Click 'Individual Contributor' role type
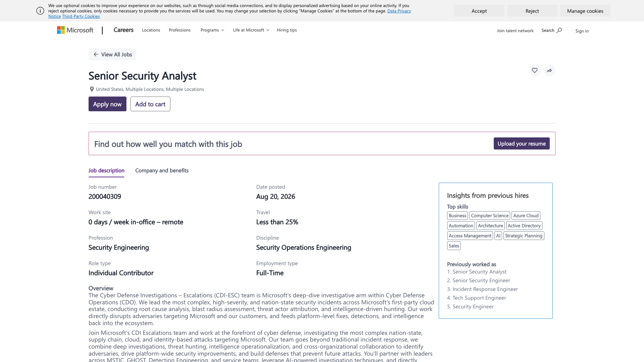 (121, 273)
